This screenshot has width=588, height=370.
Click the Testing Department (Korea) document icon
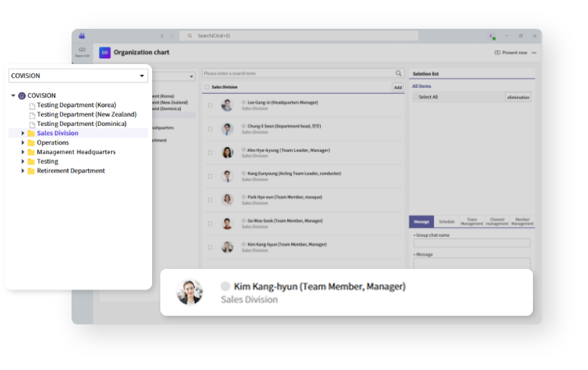pyautogui.click(x=32, y=105)
